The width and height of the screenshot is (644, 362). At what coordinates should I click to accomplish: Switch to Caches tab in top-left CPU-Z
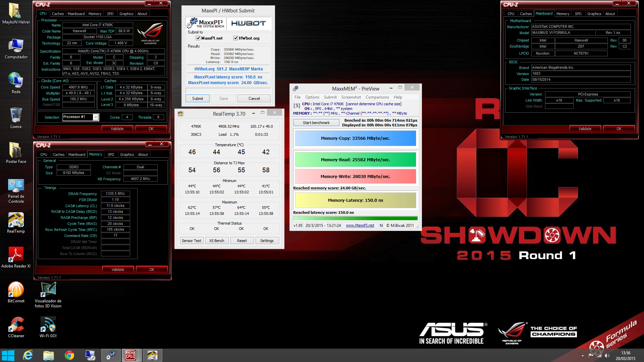click(x=58, y=14)
